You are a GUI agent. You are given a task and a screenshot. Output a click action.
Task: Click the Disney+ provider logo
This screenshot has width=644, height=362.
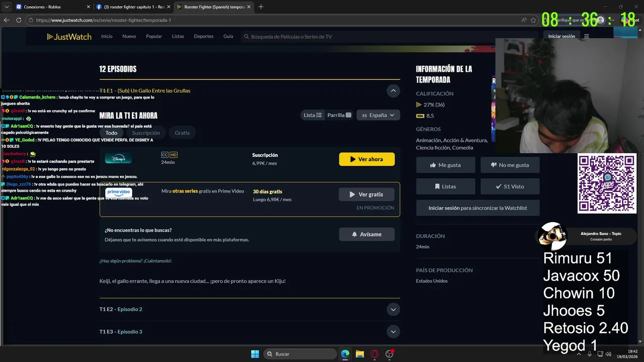point(118,158)
